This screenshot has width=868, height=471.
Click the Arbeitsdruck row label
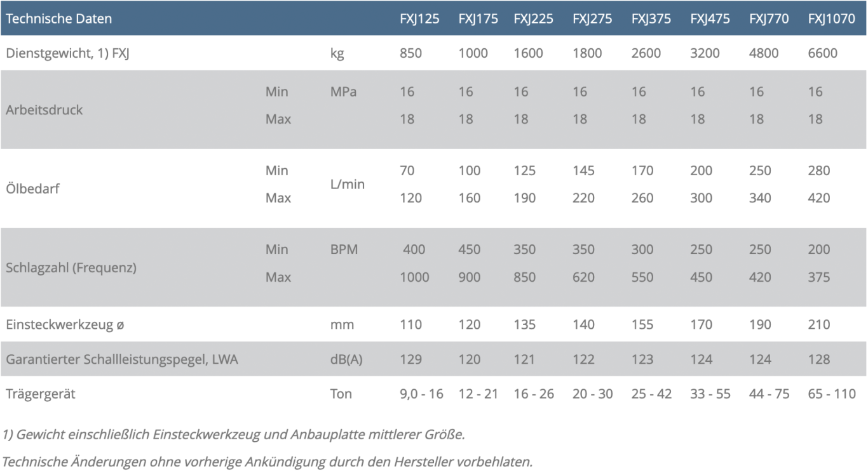pos(44,110)
